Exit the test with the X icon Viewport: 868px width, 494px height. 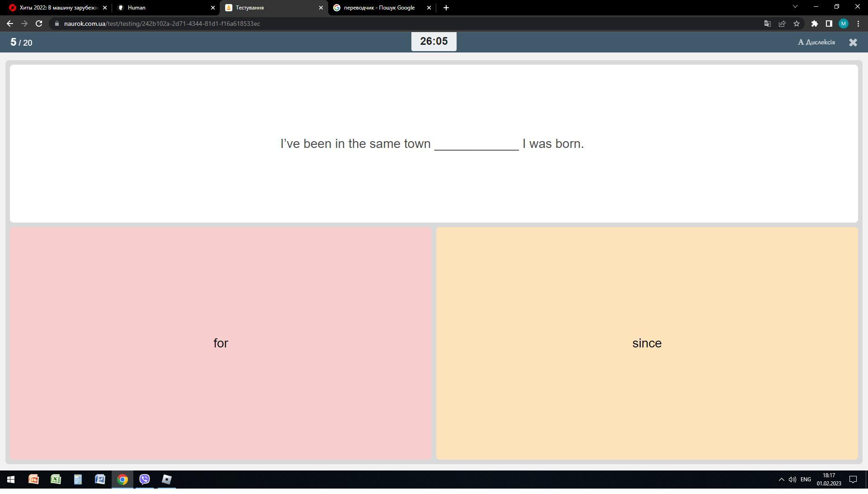[x=853, y=43]
